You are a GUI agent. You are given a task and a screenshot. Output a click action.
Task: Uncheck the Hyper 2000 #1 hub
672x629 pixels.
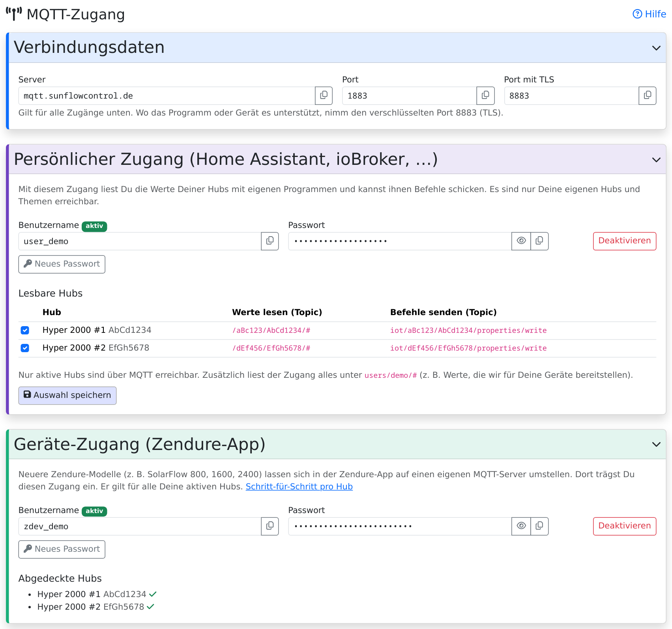25,330
